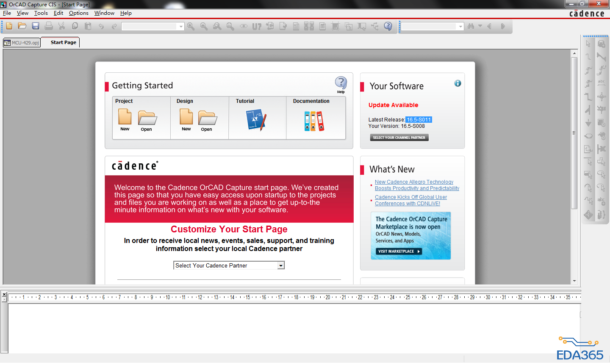610x364 pixels.
Task: Click the Update Available text
Action: pos(393,105)
